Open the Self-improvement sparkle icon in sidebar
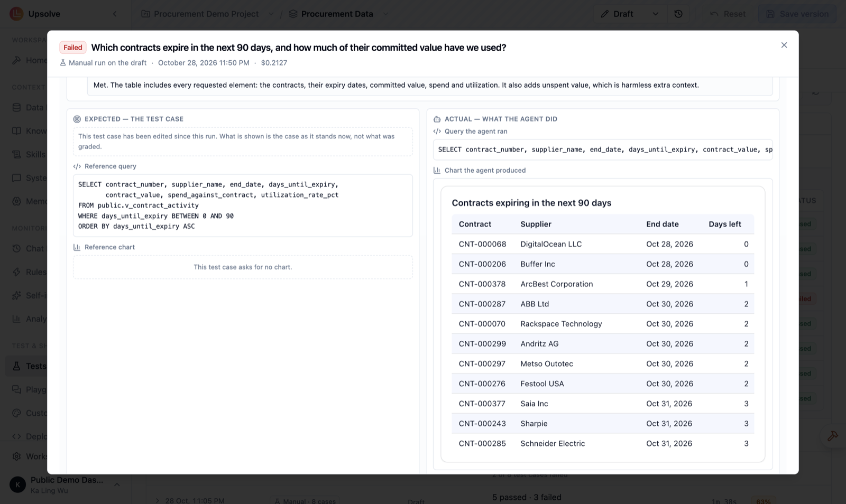This screenshot has width=846, height=504. click(16, 295)
